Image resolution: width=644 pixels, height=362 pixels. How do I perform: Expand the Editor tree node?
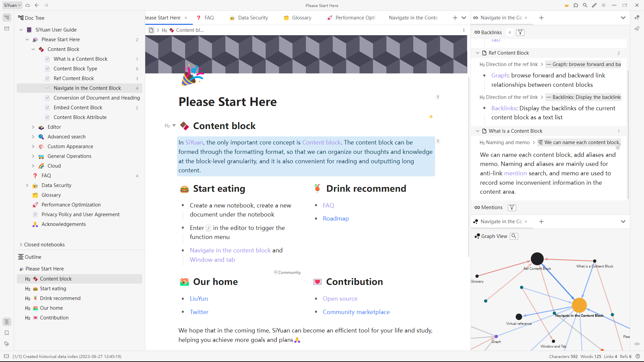pyautogui.click(x=33, y=127)
